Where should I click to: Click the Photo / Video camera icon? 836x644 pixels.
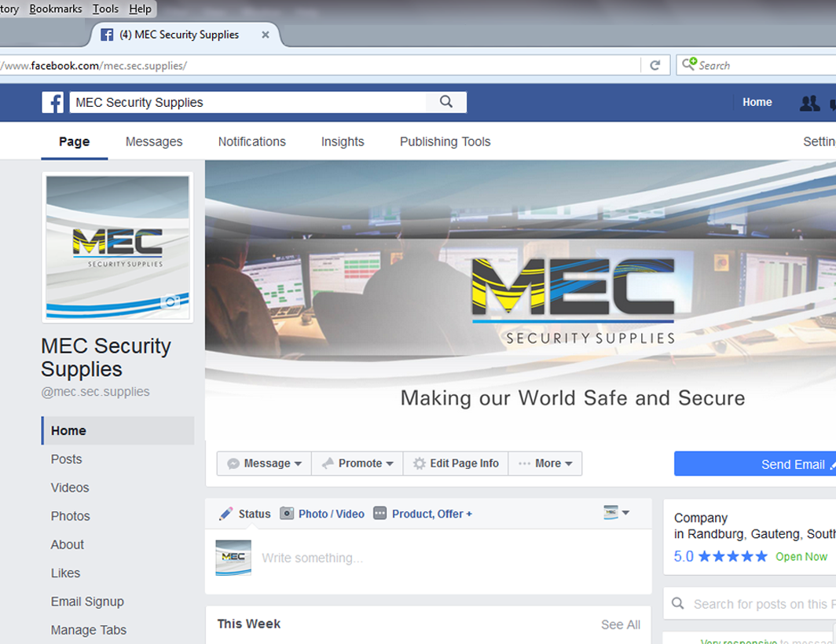288,514
